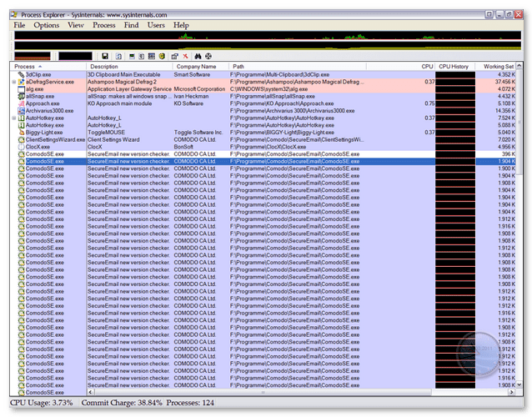Click the Biggy-Light.exe process icon
The height and width of the screenshot is (417, 532).
[x=22, y=133]
